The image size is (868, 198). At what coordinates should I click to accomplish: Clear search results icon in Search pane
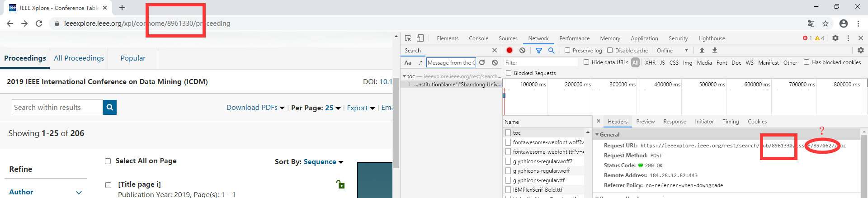pyautogui.click(x=495, y=63)
